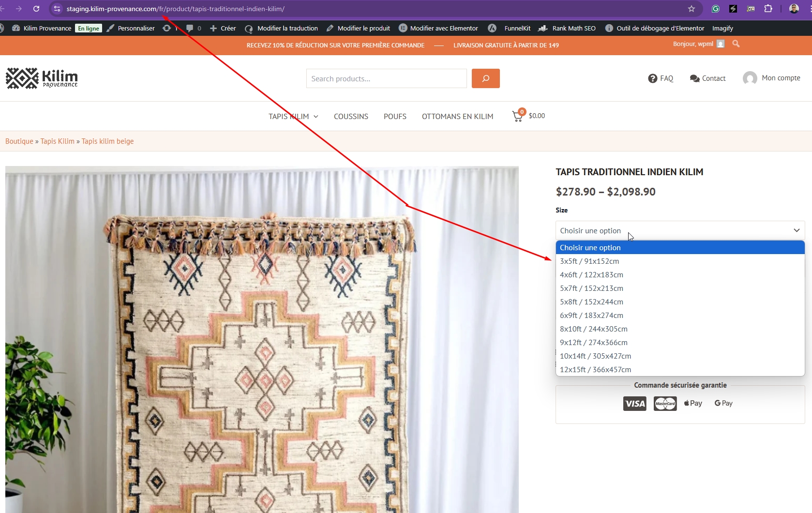Viewport: 812px width, 513px height.
Task: Click the 10% réduction promo banner text
Action: tap(335, 45)
